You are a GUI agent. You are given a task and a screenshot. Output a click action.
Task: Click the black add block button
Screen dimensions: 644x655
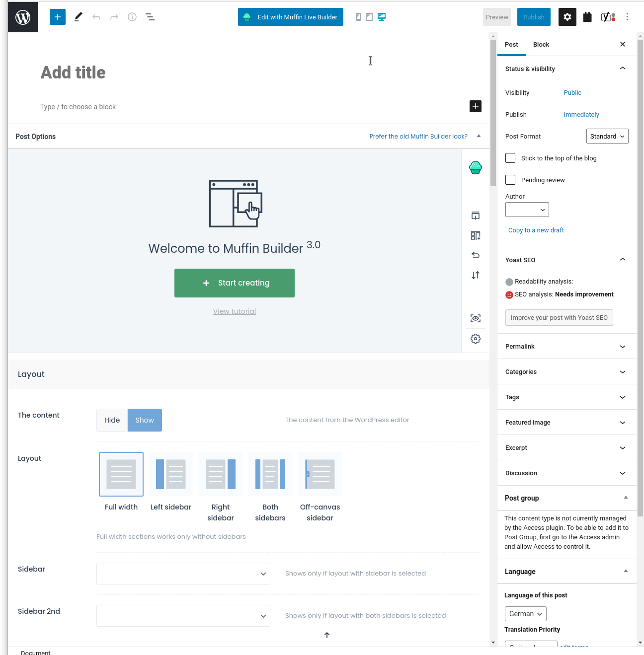click(476, 106)
